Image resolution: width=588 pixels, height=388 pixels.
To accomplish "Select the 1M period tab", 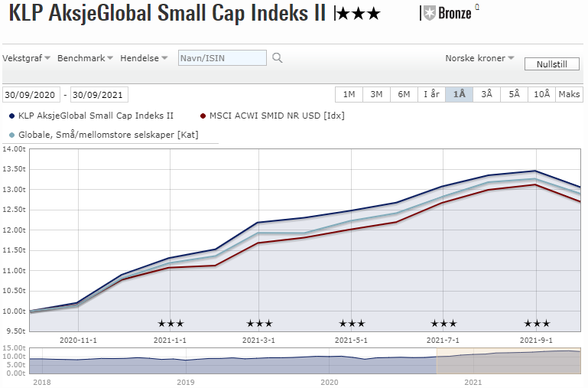I will tap(349, 94).
